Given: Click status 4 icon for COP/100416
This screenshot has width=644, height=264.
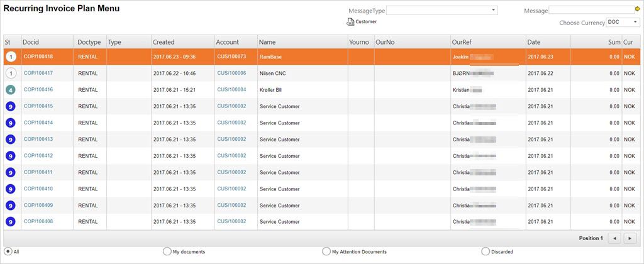Looking at the screenshot, I should point(11,90).
